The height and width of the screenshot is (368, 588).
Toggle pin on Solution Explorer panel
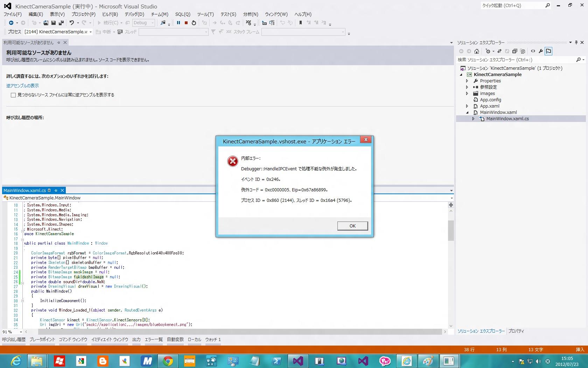tap(576, 42)
